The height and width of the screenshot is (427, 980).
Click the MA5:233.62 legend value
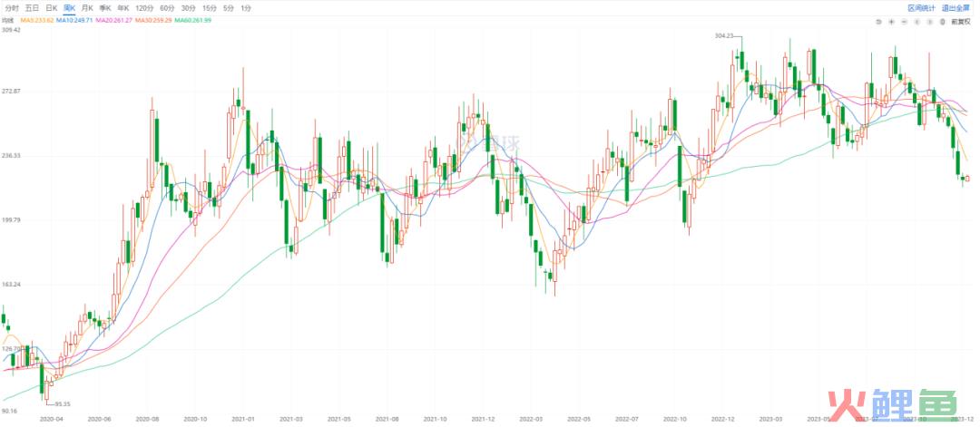[36, 21]
